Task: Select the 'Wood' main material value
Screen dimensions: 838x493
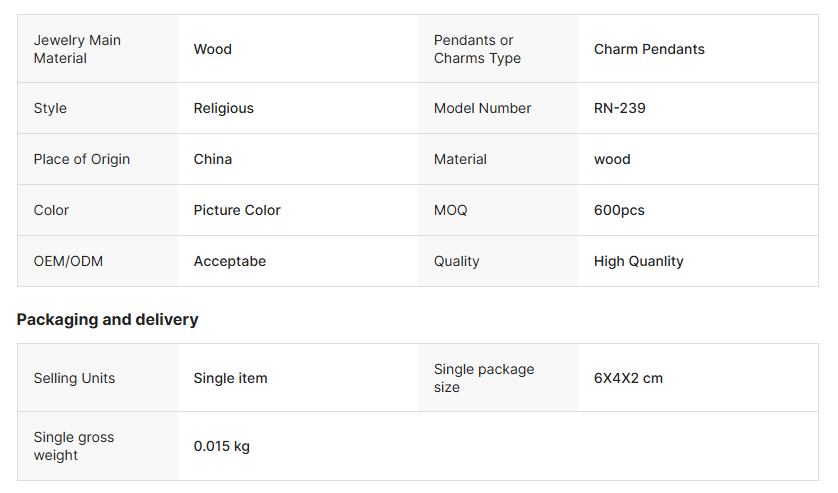Action: 213,49
